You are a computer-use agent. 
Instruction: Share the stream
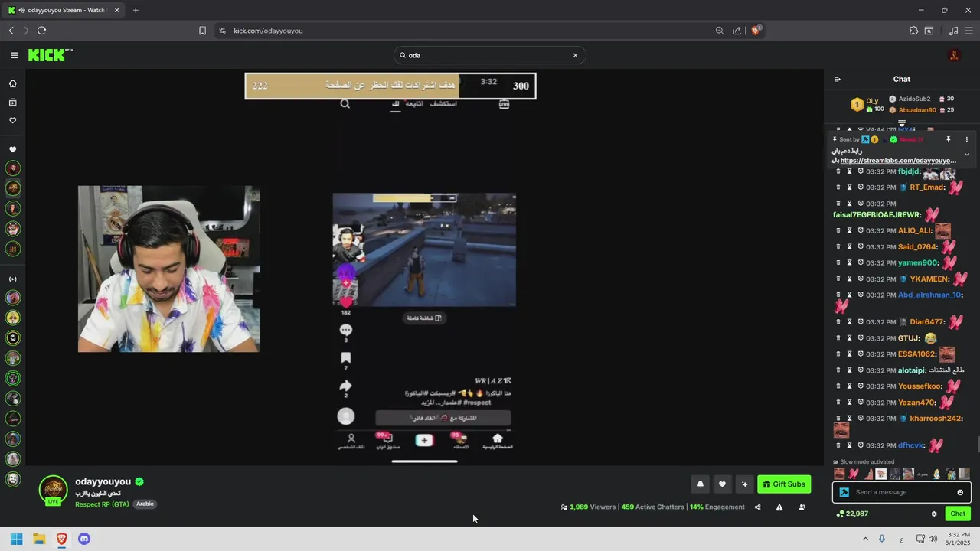[758, 507]
